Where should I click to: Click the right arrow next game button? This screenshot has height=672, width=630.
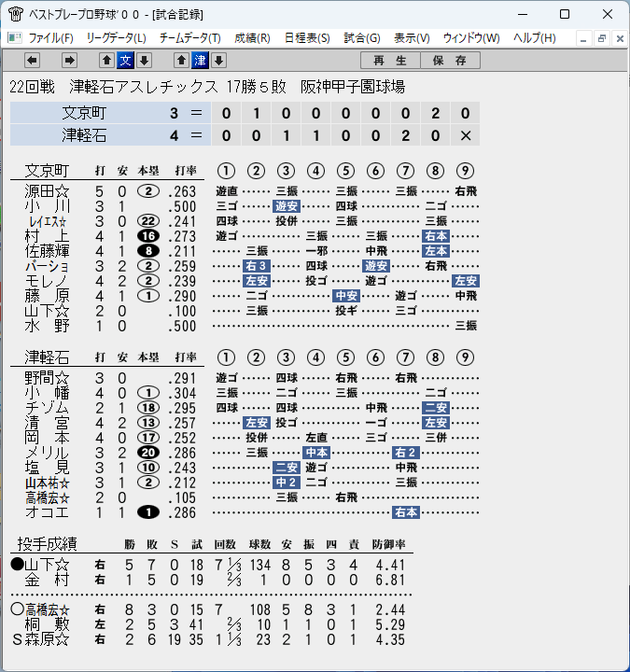pyautogui.click(x=69, y=61)
